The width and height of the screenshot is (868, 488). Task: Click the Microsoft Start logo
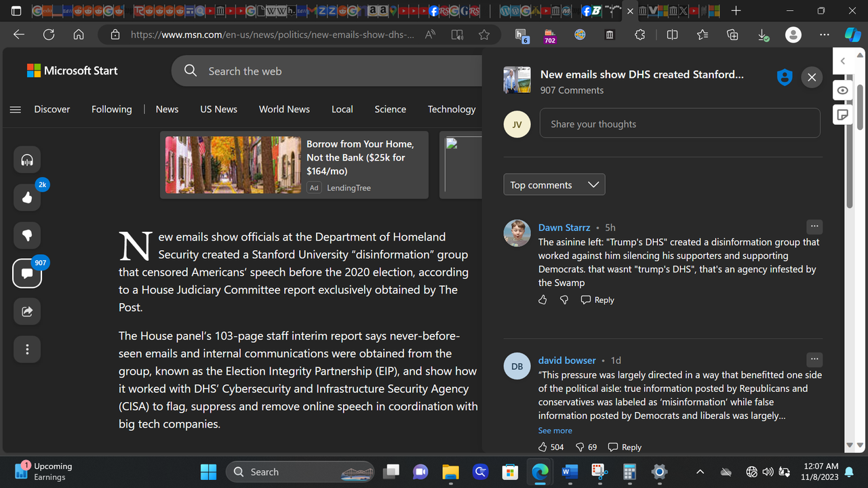72,70
